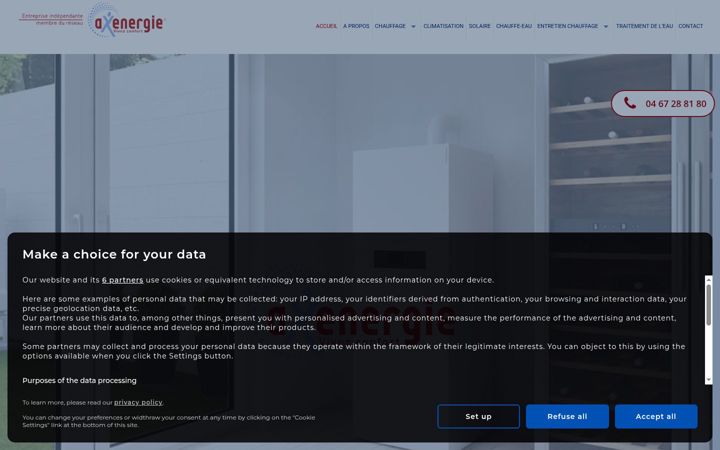Click the cookie text scroll up arrow

pos(709,279)
